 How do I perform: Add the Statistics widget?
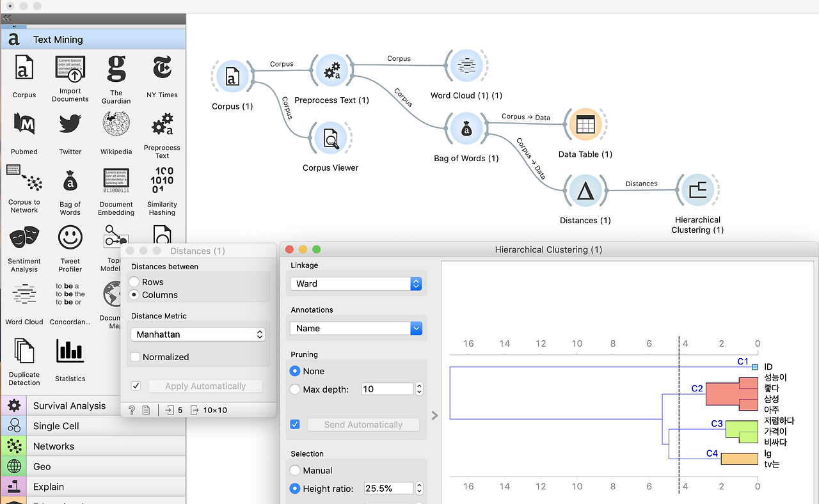pyautogui.click(x=70, y=360)
